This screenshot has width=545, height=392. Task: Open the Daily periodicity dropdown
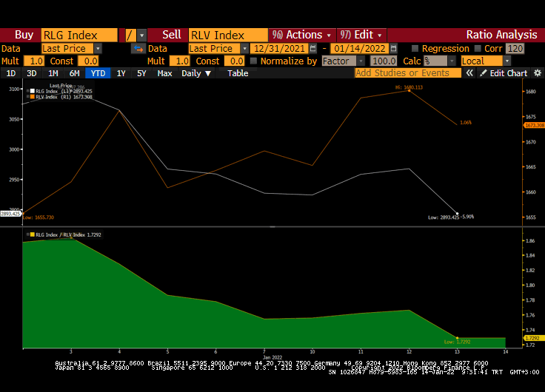tap(196, 73)
